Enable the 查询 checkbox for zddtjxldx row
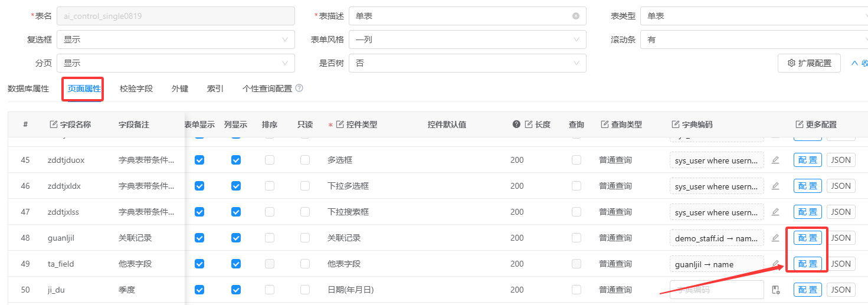868x305 pixels. tap(577, 186)
